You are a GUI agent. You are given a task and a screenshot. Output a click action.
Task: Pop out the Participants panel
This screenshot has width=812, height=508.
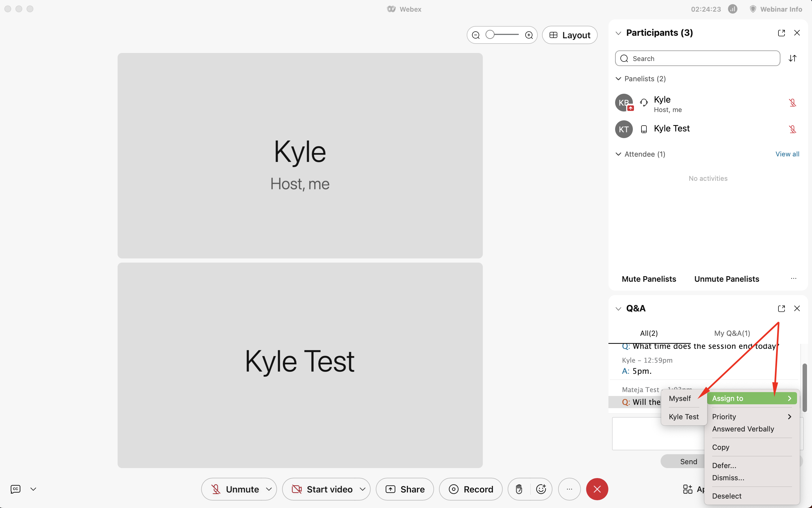click(x=781, y=33)
